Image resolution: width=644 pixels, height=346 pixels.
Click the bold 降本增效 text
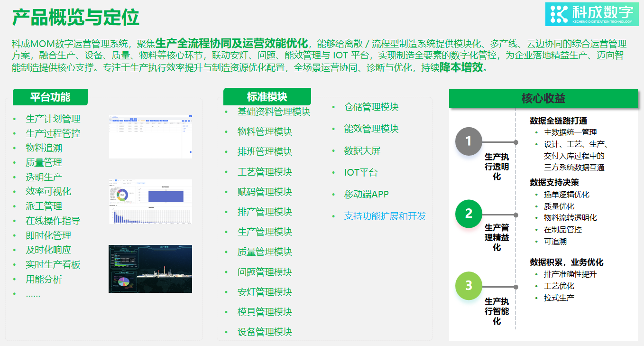tap(461, 67)
